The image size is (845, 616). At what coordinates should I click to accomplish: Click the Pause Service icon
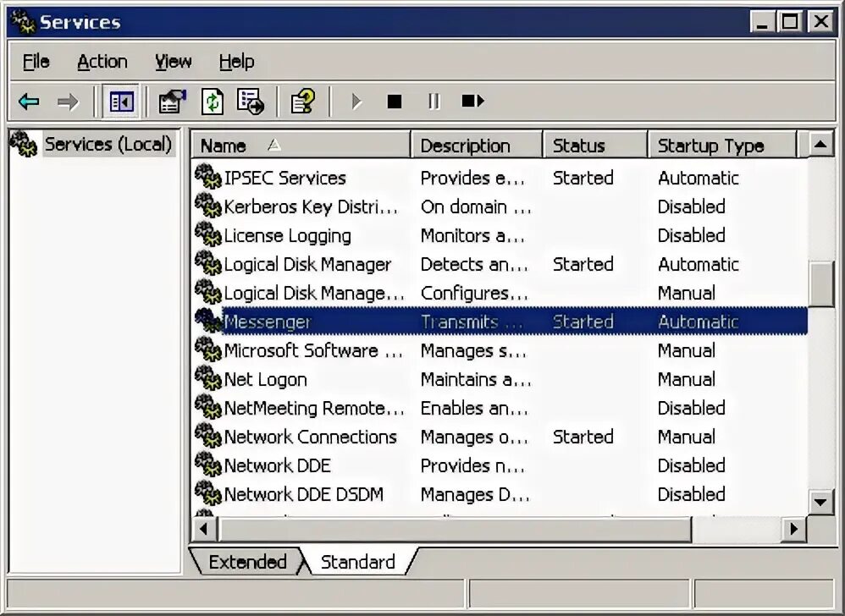pyautogui.click(x=434, y=102)
